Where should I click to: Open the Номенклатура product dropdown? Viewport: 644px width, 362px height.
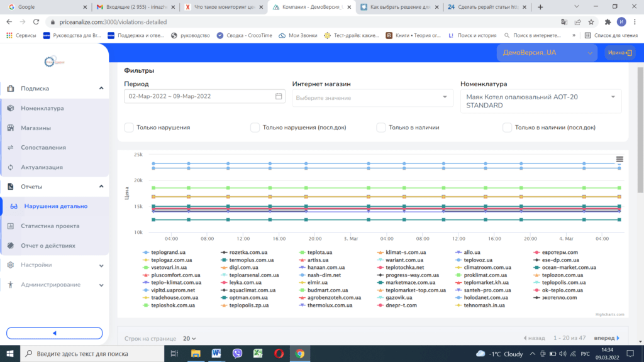pos(540,101)
